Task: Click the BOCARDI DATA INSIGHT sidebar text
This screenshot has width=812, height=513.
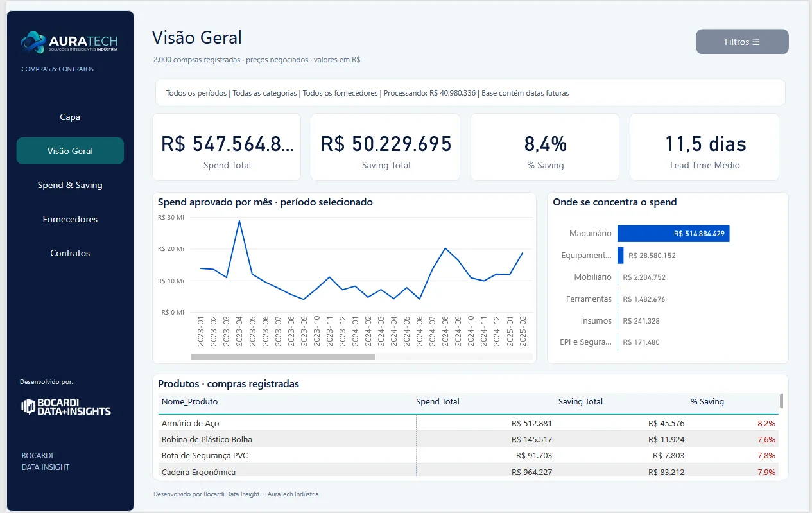Action: click(46, 461)
